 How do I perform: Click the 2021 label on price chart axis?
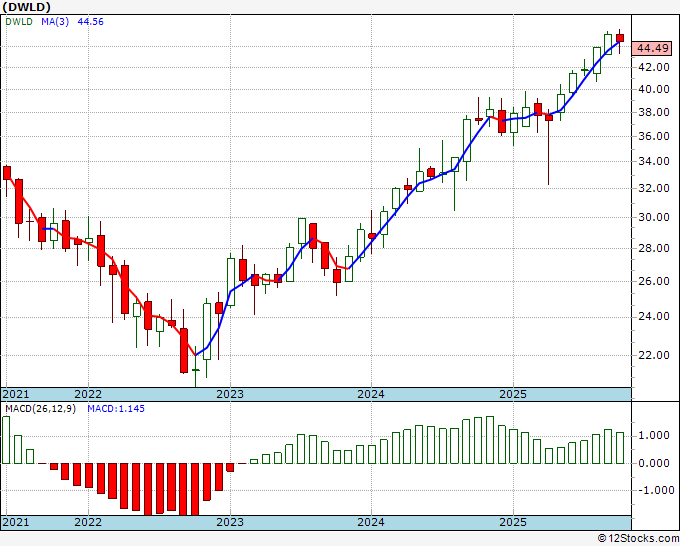[x=16, y=394]
